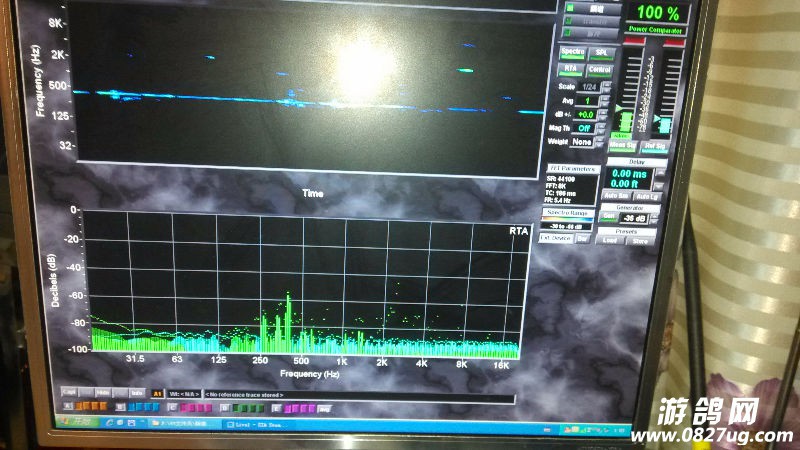Expand the Mag Th Off selector
Viewport: 800px width, 450px height.
(x=584, y=128)
